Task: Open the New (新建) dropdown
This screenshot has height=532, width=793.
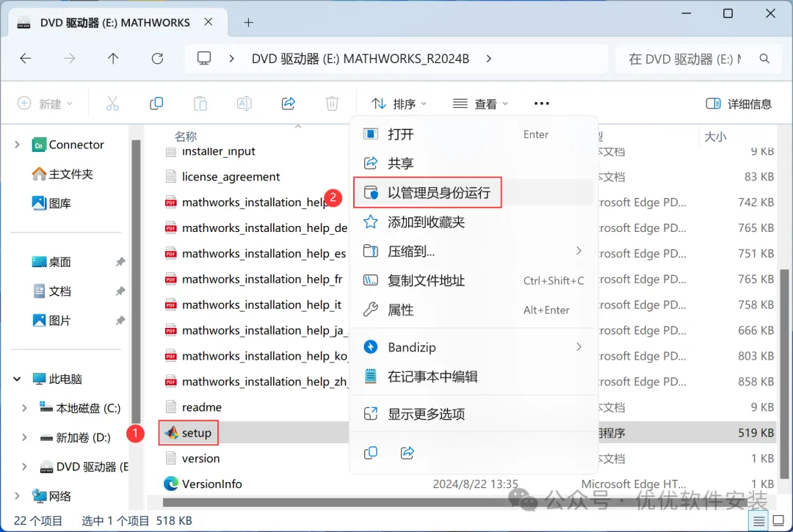Action: pyautogui.click(x=45, y=103)
